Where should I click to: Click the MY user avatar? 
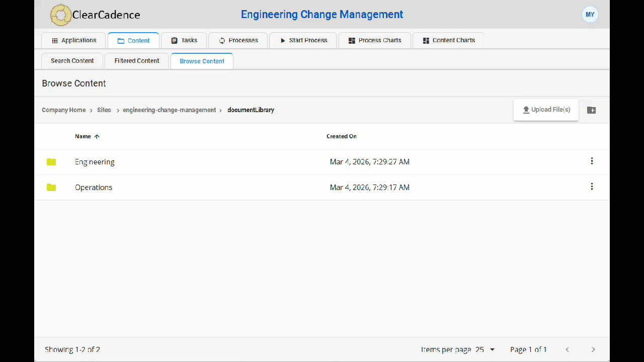(x=590, y=15)
